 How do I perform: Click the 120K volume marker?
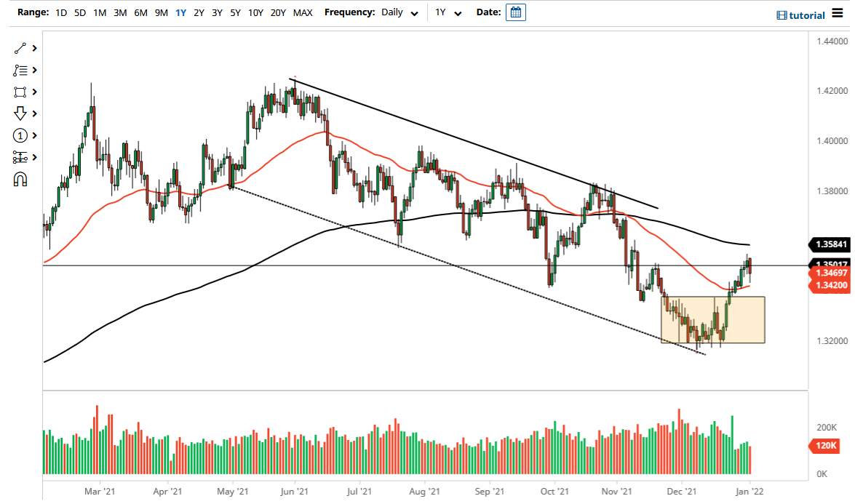coord(825,446)
